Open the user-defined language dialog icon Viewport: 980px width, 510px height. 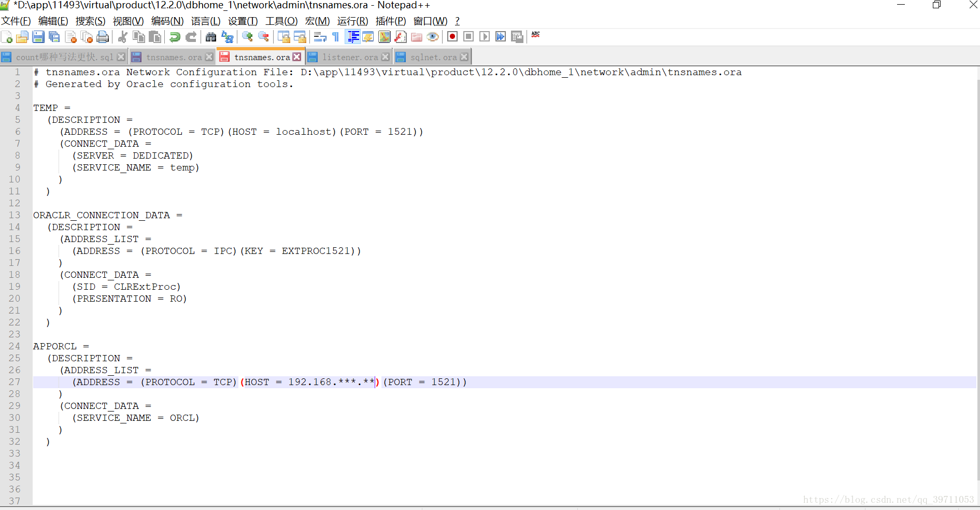click(368, 37)
